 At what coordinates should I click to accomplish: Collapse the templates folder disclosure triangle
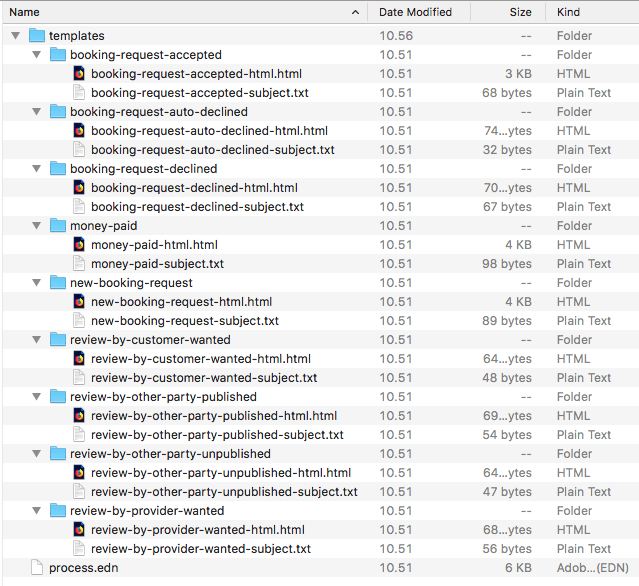click(x=15, y=36)
